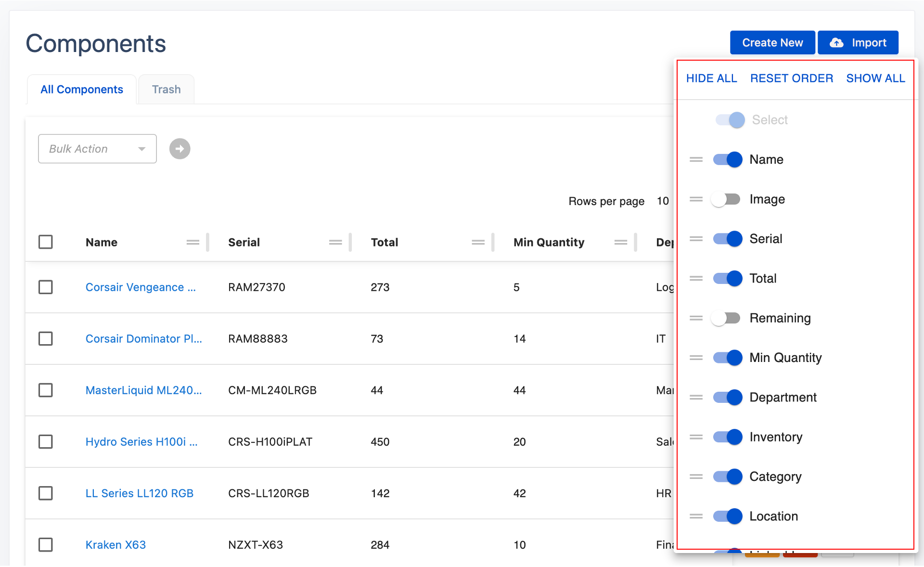Grab the drag handle beside Total toggle
924x567 pixels.
[696, 278]
